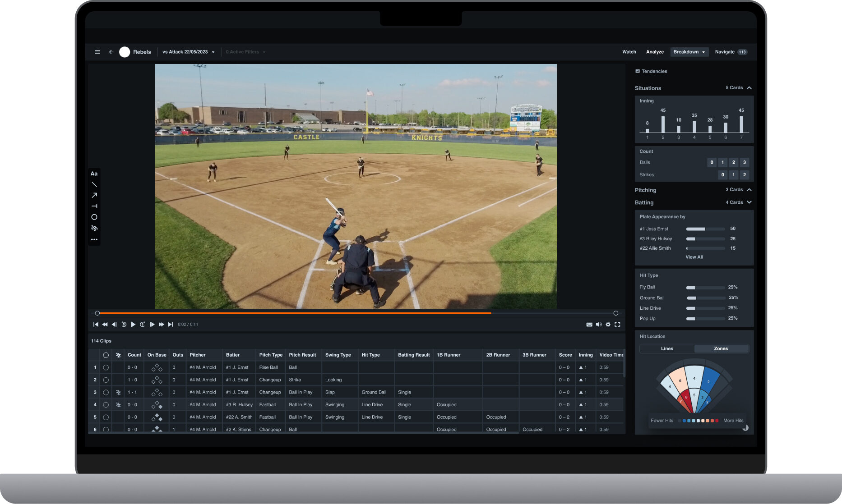Select the freehand scribble tool
Image resolution: width=842 pixels, height=504 pixels.
click(x=94, y=228)
